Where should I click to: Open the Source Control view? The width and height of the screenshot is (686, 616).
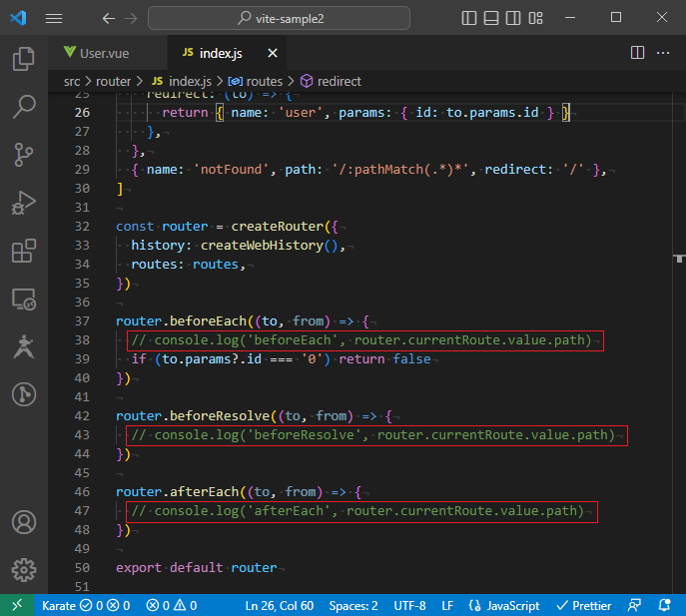(x=24, y=155)
